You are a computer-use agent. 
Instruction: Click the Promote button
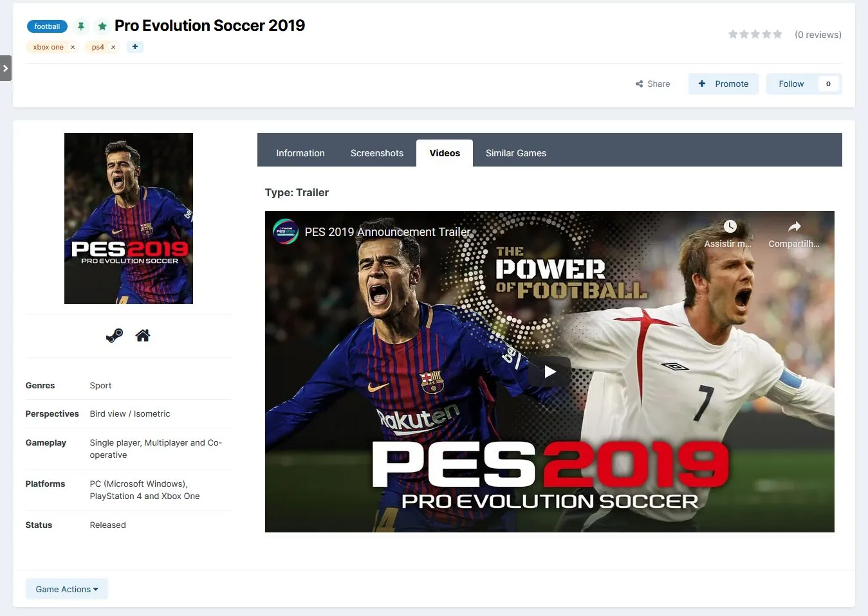pos(723,84)
